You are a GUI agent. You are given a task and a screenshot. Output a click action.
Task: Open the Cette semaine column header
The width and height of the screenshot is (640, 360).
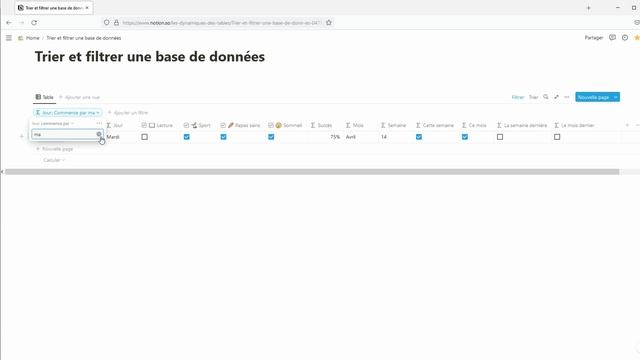pos(436,125)
